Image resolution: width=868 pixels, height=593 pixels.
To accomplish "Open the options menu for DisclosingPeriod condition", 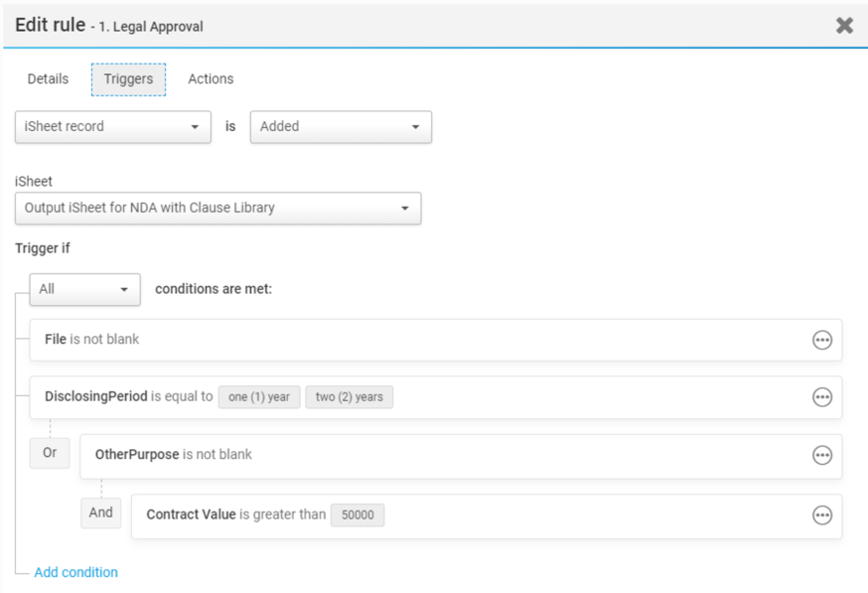I will point(822,396).
